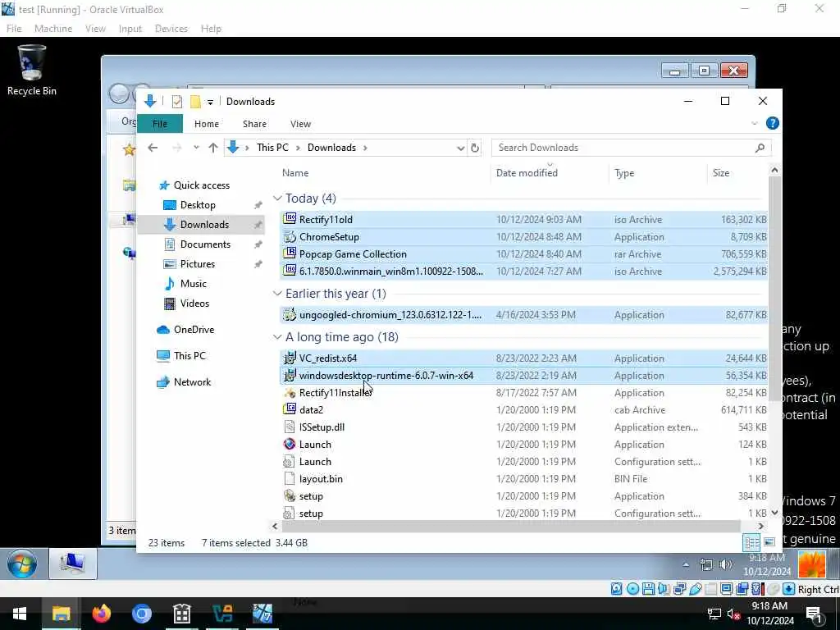Click the search magnifier in Search Downloads
This screenshot has width=840, height=630.
coord(760,148)
